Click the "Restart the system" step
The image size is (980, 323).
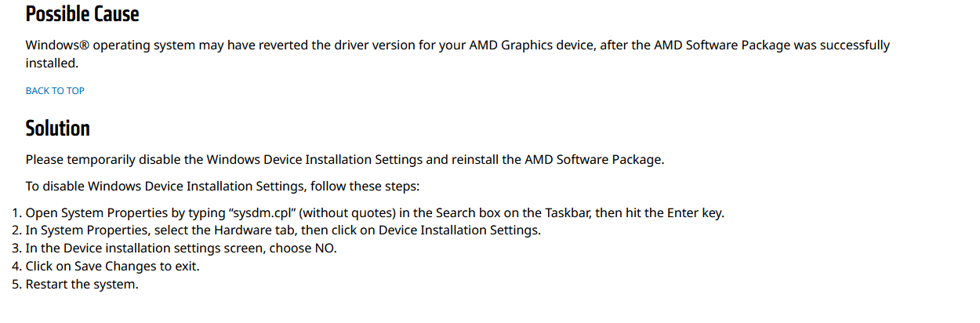82,285
